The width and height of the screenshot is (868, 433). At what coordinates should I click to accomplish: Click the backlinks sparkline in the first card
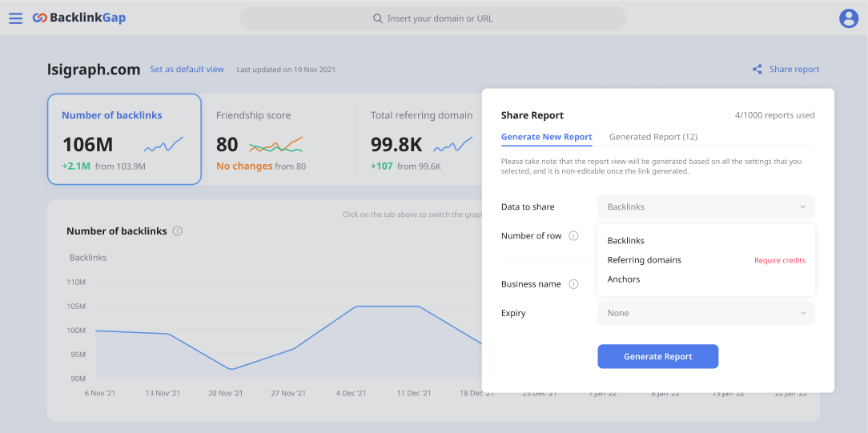click(x=163, y=144)
